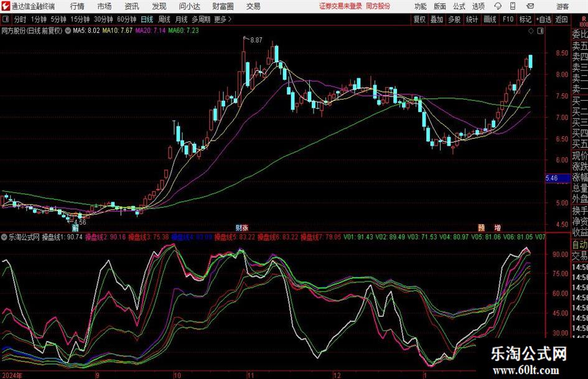
Task: Click the MA5: 8.02 indicator label
Action: (86, 30)
